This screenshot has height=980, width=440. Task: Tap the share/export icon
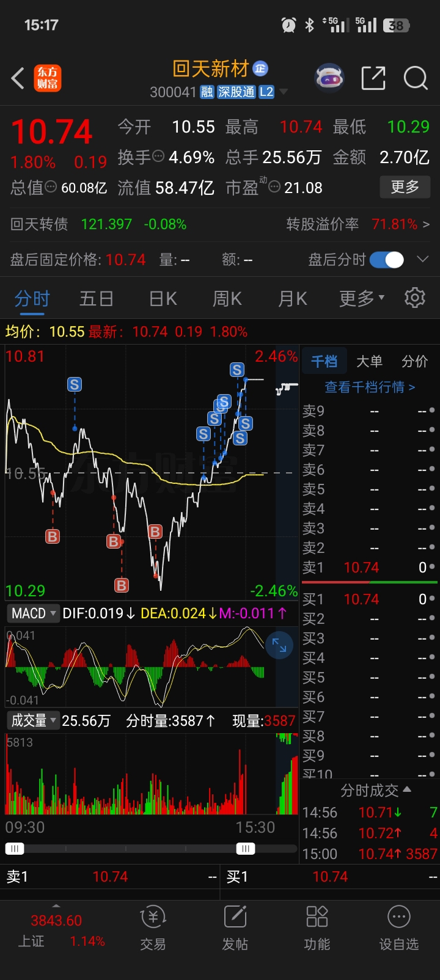pyautogui.click(x=373, y=78)
